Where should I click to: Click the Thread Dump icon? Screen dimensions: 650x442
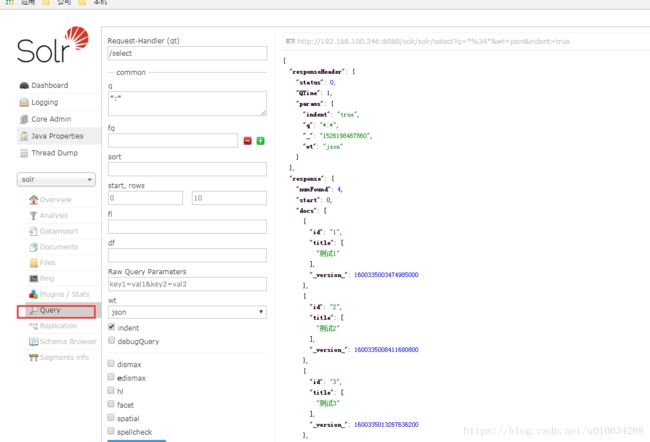pos(24,153)
